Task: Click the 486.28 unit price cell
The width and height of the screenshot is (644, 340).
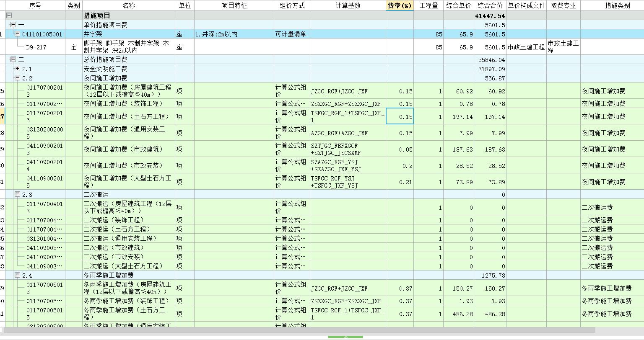Action: tap(459, 314)
